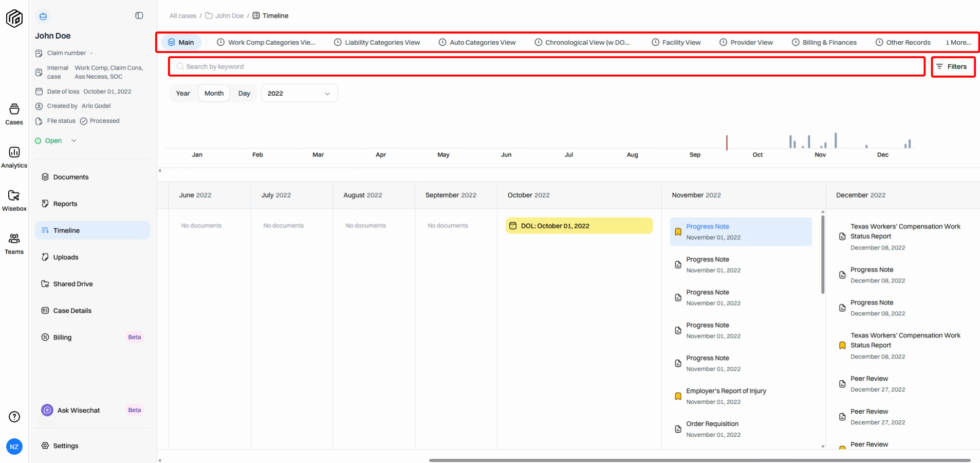
Task: Open the 1 More views dropdown
Action: (x=958, y=42)
